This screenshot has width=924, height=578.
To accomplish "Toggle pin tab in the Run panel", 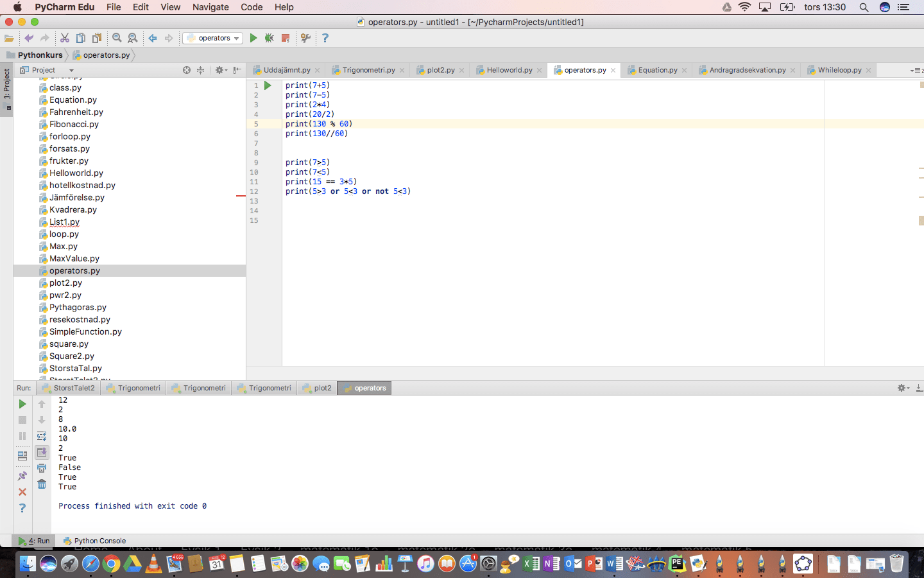I will [22, 476].
